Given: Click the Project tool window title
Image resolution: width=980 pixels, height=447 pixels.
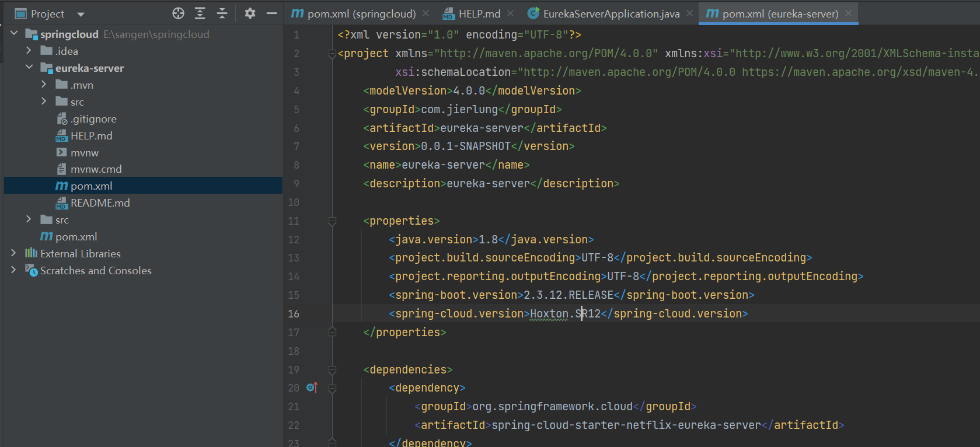Looking at the screenshot, I should 47,13.
